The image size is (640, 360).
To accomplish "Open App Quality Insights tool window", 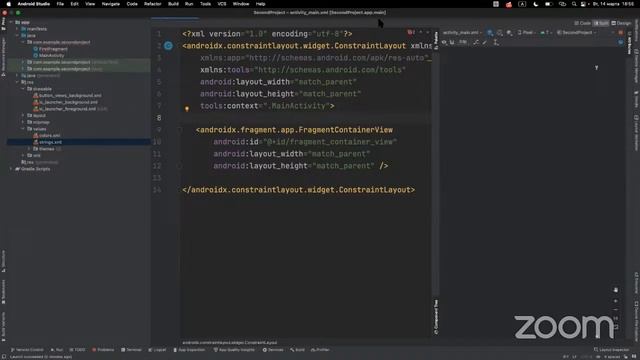I will click(x=234, y=350).
